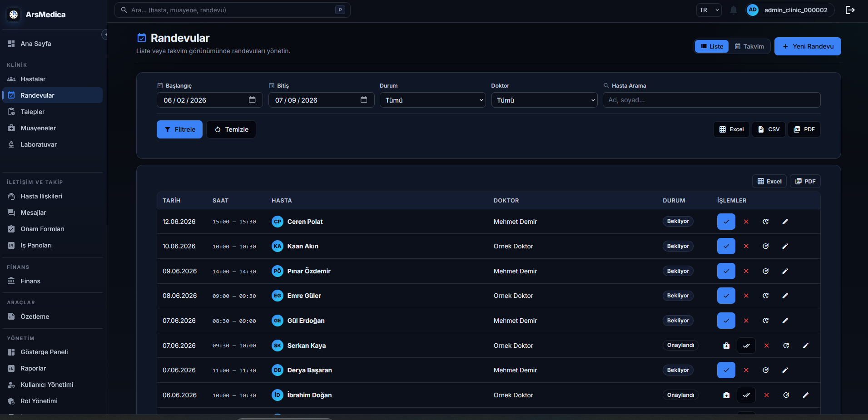Switch to Liste view
Viewport: 868px width, 420px height.
click(x=712, y=46)
